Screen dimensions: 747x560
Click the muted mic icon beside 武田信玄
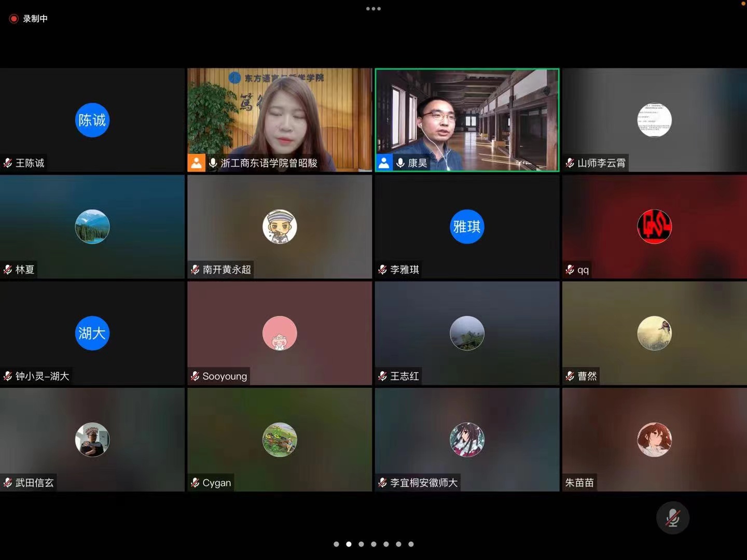(x=8, y=483)
